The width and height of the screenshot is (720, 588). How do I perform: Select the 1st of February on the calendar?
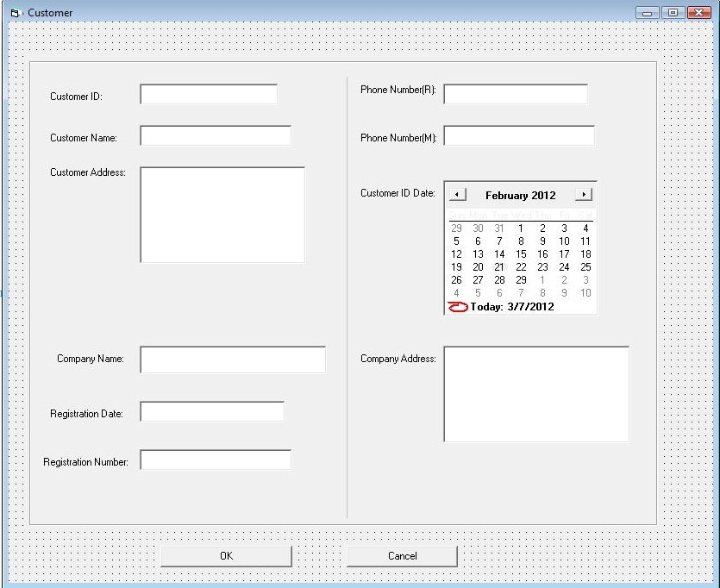point(521,228)
